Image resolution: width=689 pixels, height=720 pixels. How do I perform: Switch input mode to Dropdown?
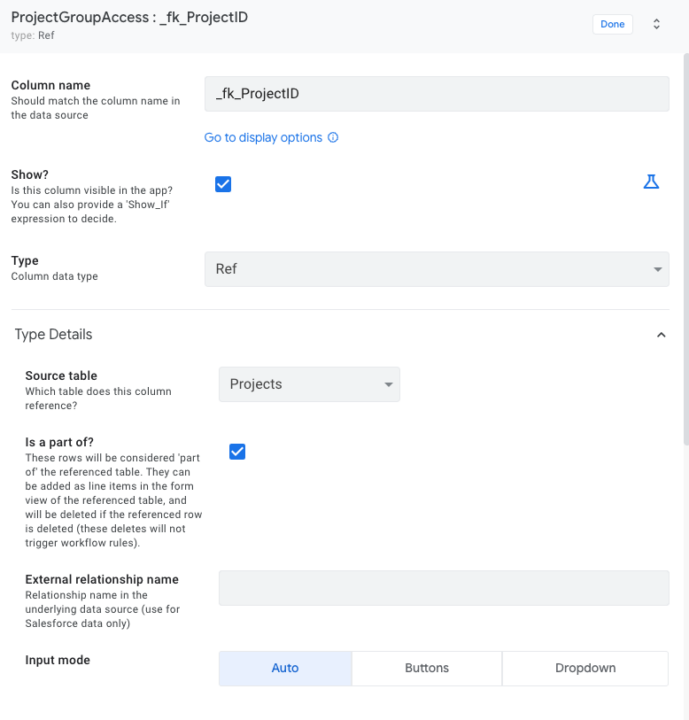(x=585, y=668)
